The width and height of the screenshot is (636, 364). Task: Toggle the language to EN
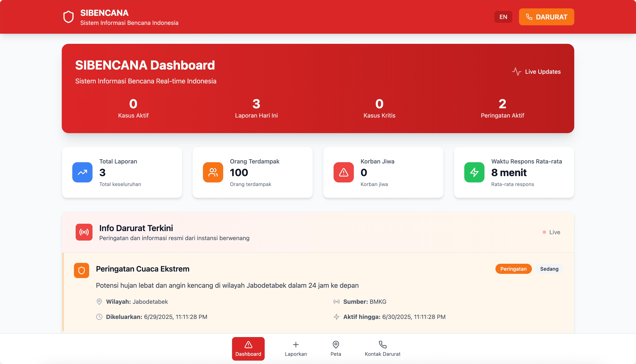pos(503,17)
